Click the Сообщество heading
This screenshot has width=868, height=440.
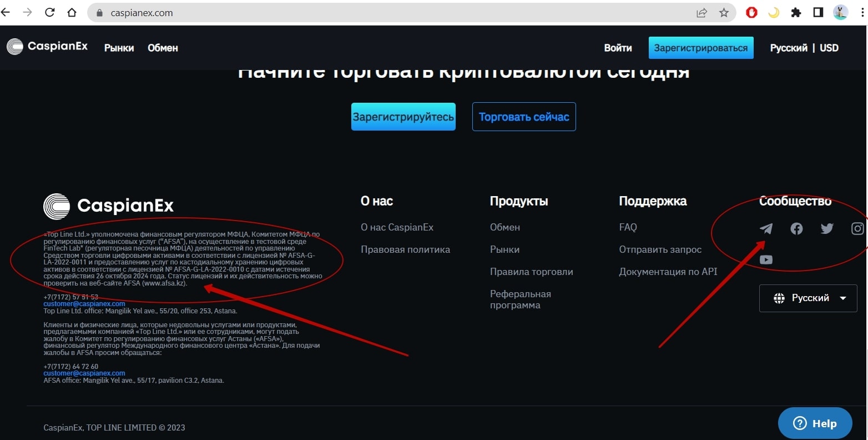point(795,201)
